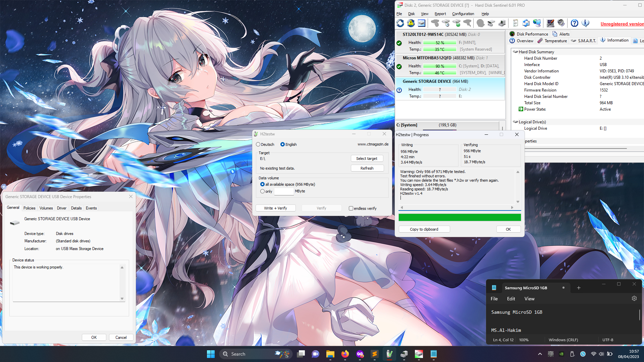Click the monitor with screwdriver configuration icon
644x362 pixels.
pos(550,23)
